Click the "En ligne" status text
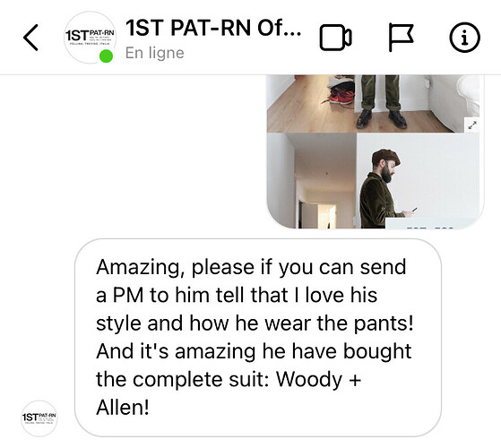Viewport: 501px width, 448px height. pyautogui.click(x=155, y=53)
